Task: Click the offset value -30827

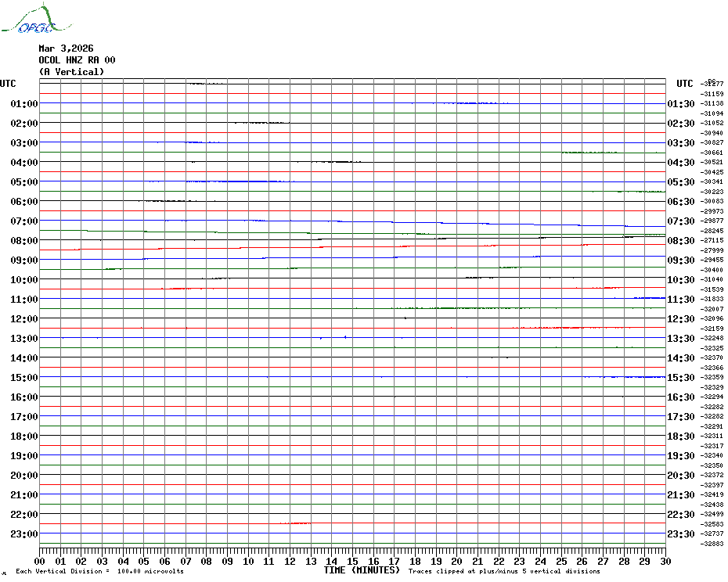Action: (x=712, y=142)
